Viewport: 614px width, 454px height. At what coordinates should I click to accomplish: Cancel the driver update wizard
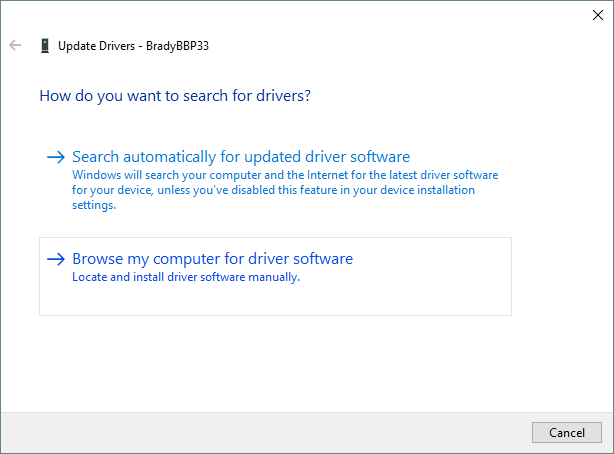567,432
